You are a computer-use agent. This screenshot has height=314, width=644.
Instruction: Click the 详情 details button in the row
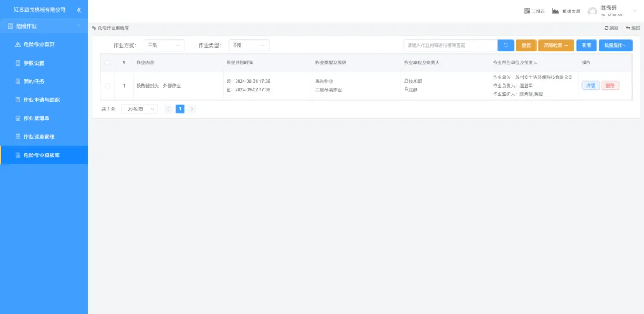click(590, 86)
